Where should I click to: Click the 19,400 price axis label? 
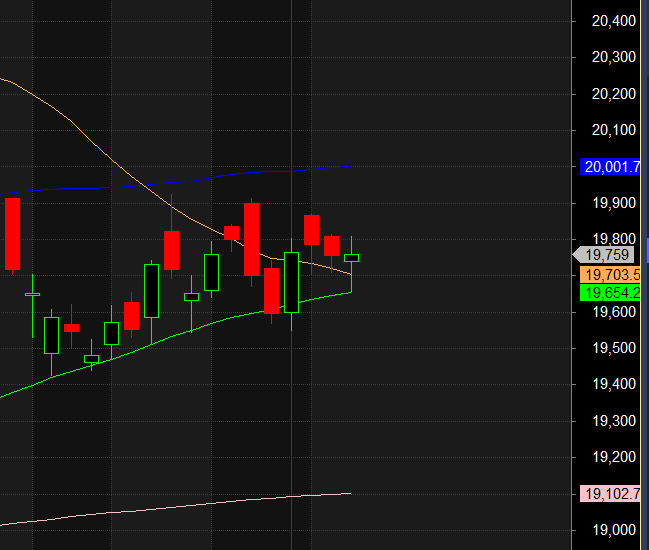point(614,384)
